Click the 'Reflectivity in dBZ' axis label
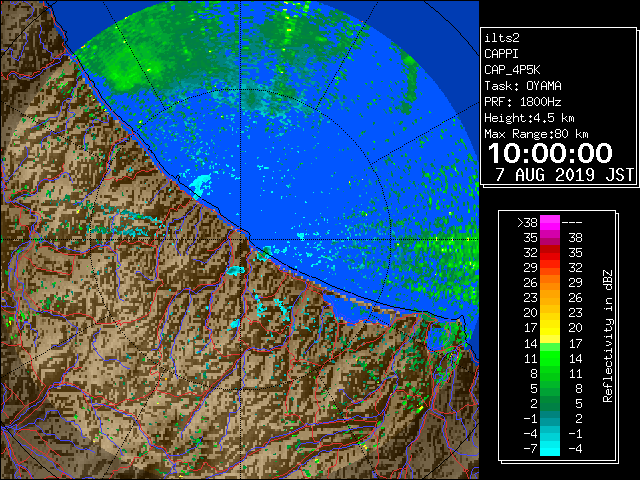 [x=608, y=336]
